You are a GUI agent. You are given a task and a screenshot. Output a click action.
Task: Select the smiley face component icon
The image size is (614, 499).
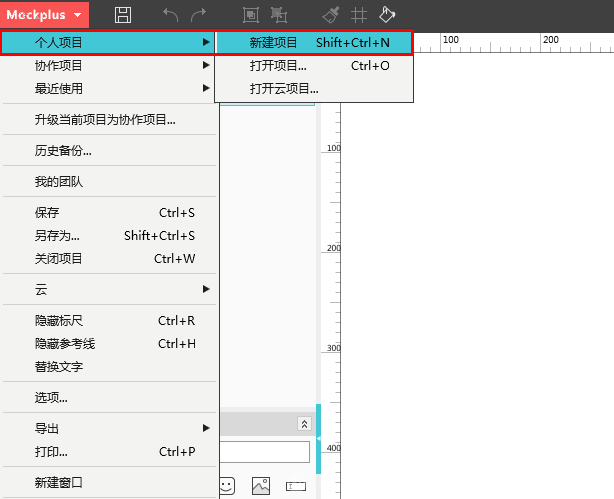[x=227, y=486]
